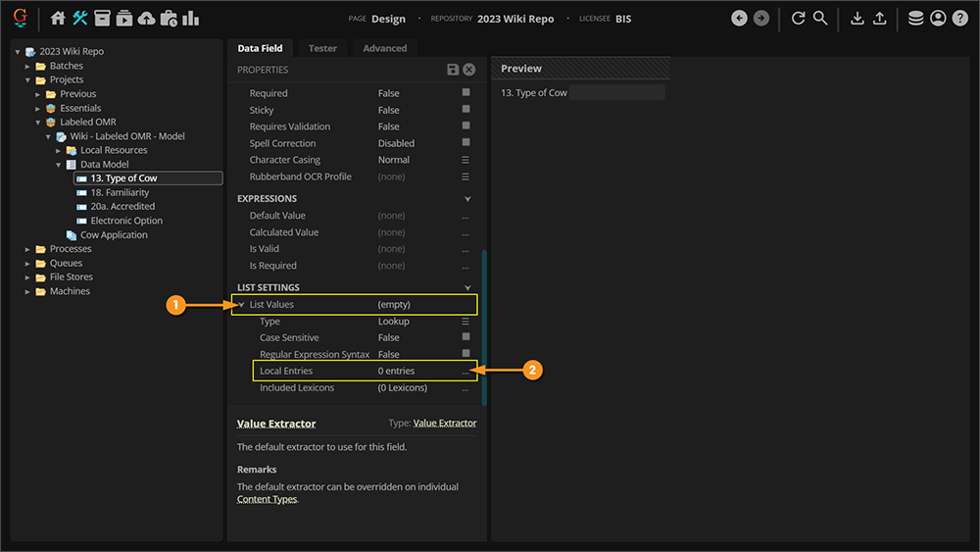
Task: Collapse the Expressions section chevron
Action: (467, 199)
